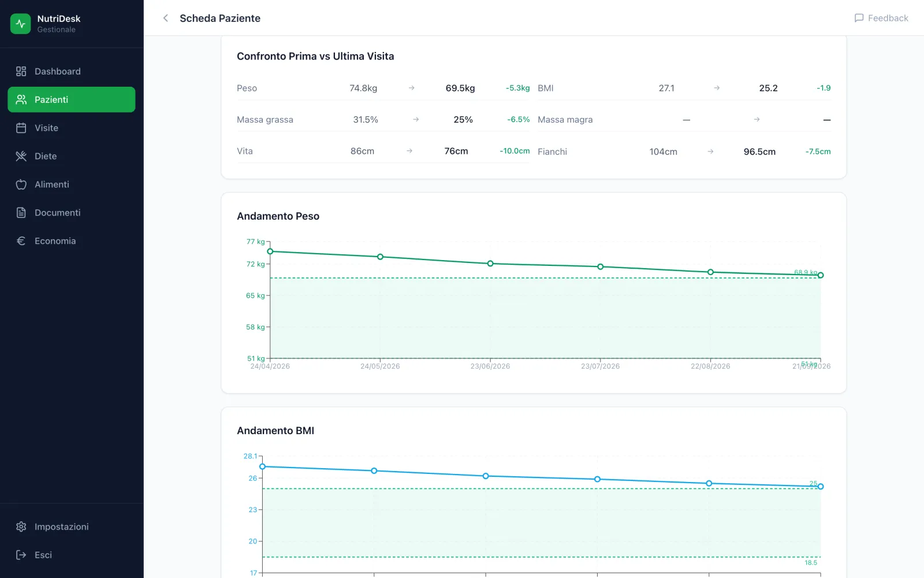This screenshot has width=924, height=578.
Task: Open the Dashboard section
Action: pyautogui.click(x=72, y=71)
